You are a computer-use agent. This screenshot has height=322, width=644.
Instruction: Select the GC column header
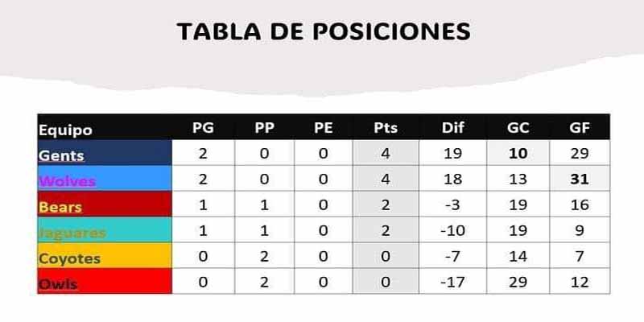(x=518, y=128)
